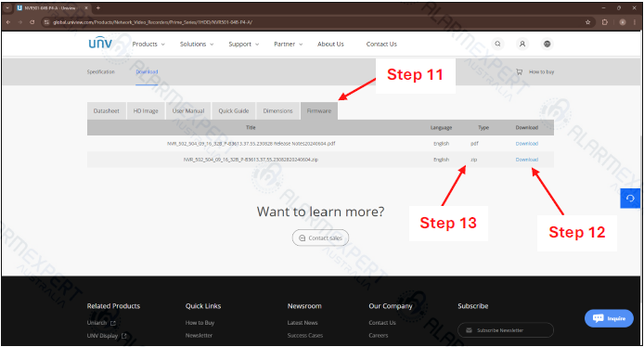Open Latest News link
Viewport: 644px width, 347px height.
tap(303, 323)
